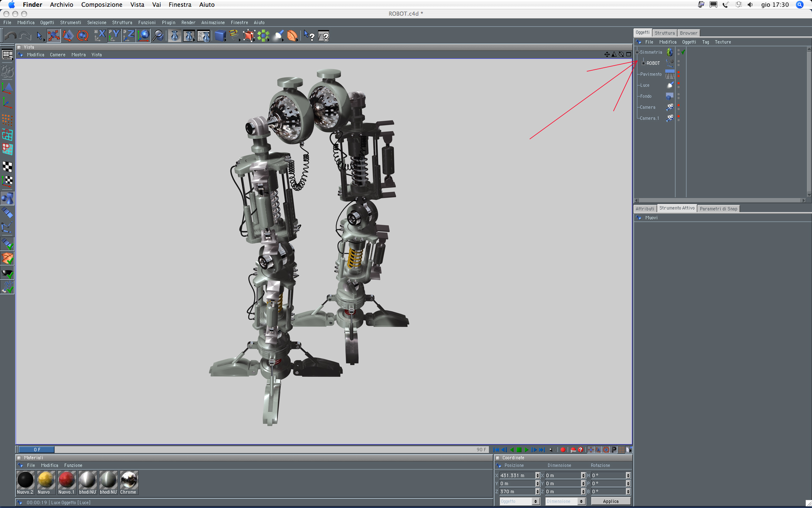Image resolution: width=812 pixels, height=508 pixels.
Task: Open the Animazione menu
Action: point(213,22)
